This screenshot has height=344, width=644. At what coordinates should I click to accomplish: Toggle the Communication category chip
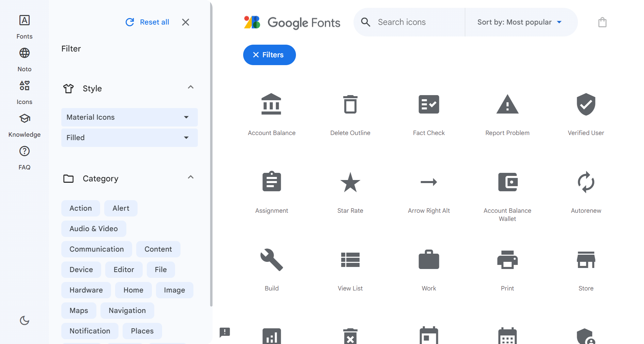[x=97, y=249]
